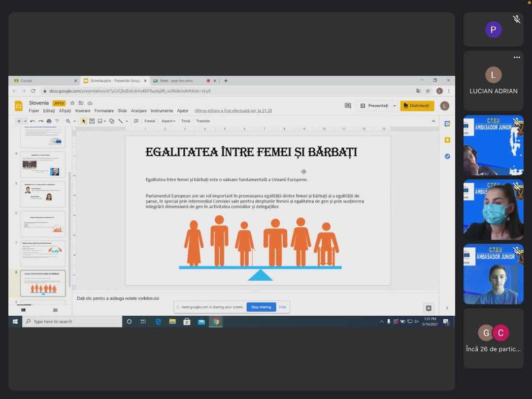
Task: Switch to filmstrip view
Action: click(x=23, y=310)
